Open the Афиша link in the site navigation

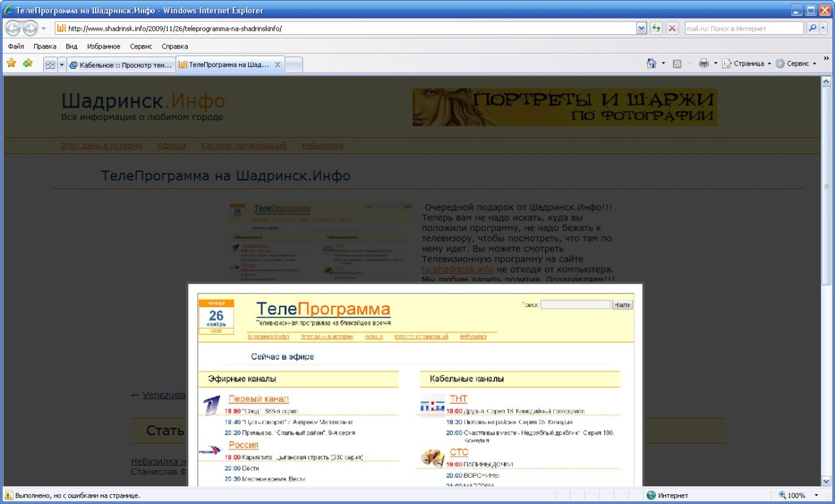[171, 146]
